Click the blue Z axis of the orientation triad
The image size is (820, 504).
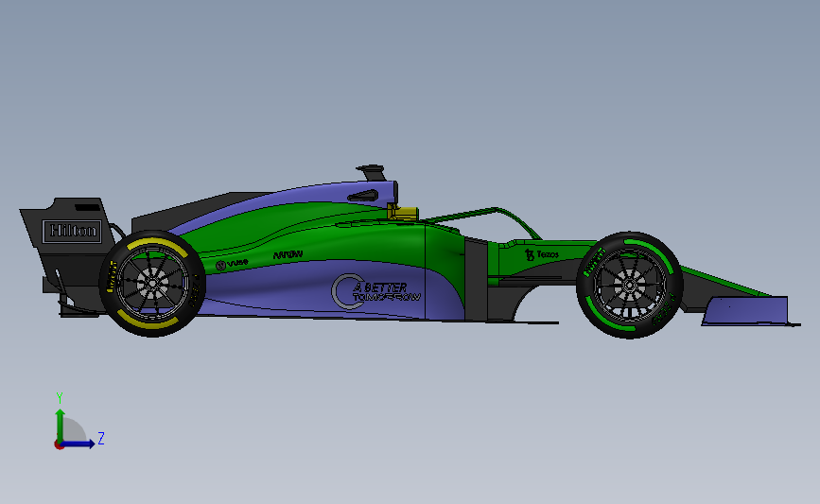point(79,443)
